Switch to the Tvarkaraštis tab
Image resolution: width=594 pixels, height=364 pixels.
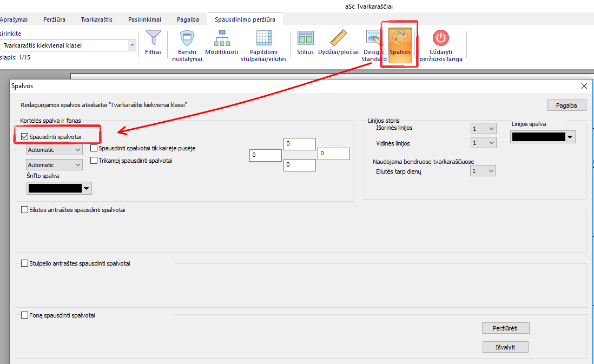tap(96, 19)
